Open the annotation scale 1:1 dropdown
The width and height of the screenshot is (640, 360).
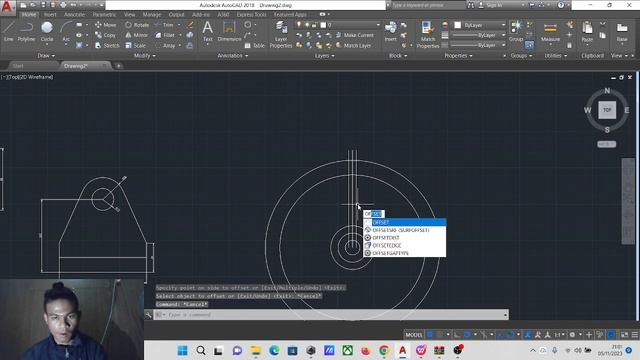tap(560, 335)
